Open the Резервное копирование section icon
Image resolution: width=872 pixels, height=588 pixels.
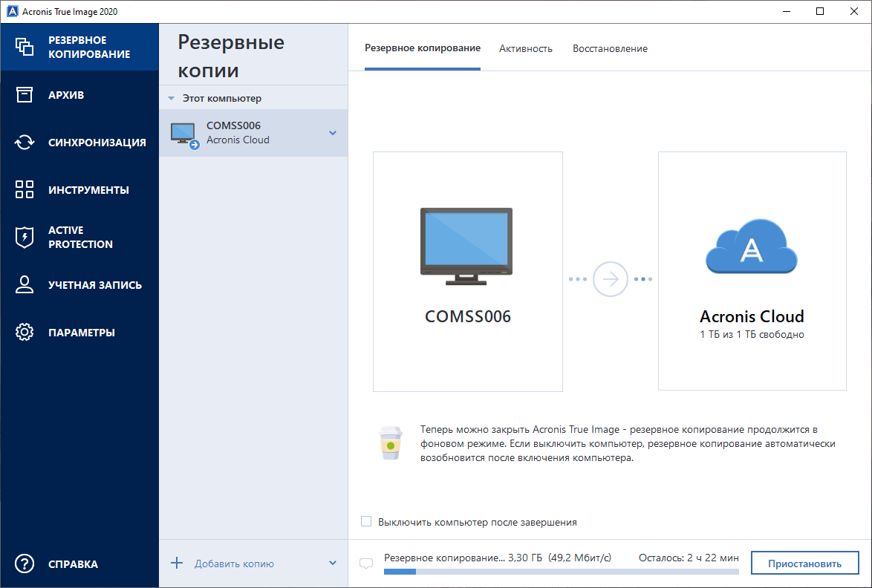(24, 46)
